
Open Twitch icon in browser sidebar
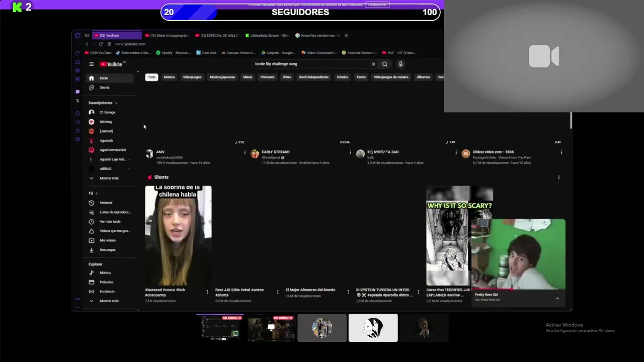tap(77, 92)
